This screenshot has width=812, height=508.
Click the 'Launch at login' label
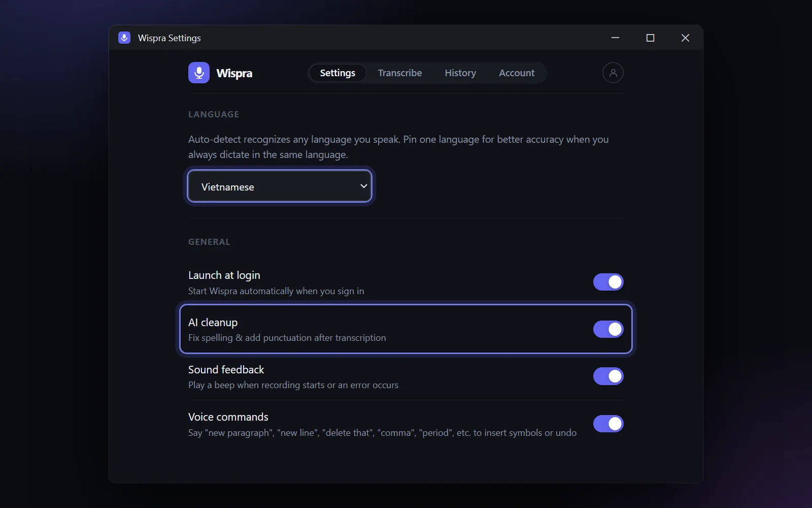[224, 275]
